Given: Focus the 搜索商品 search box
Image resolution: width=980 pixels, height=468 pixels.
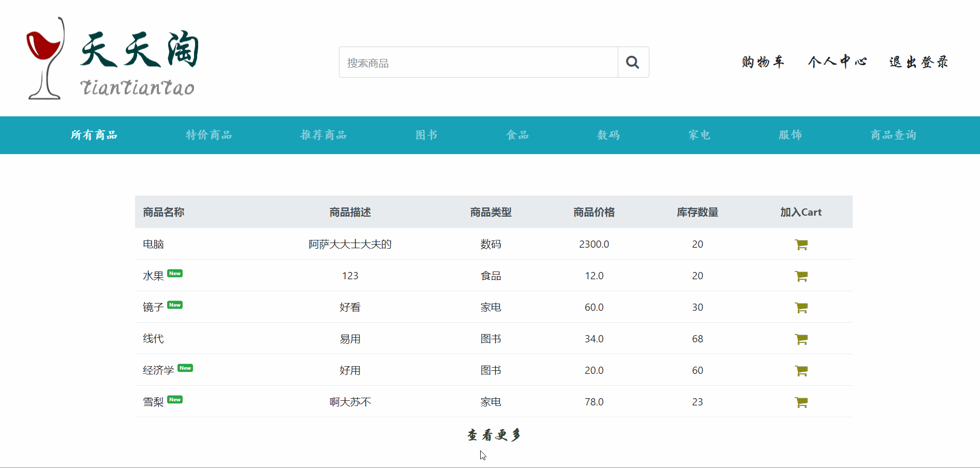Looking at the screenshot, I should click(x=479, y=62).
